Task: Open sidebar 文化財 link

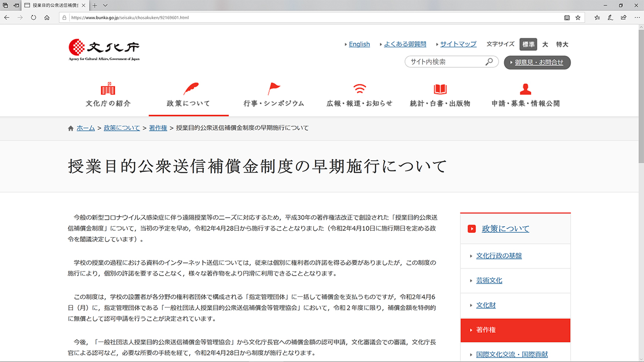Action: click(486, 305)
